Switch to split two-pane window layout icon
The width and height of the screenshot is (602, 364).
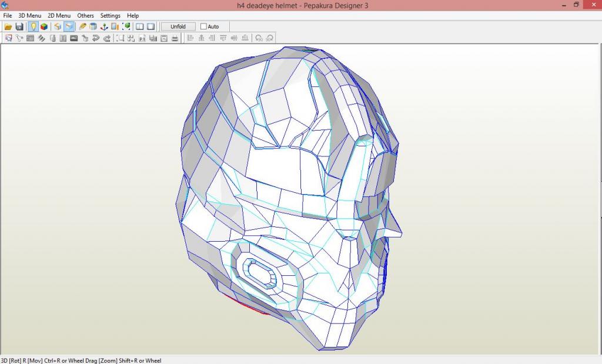pos(140,26)
